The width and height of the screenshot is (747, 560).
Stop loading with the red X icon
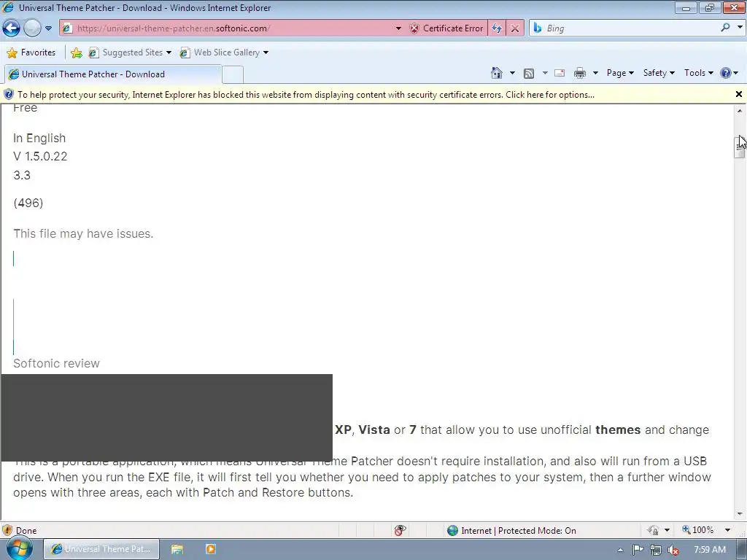coord(515,28)
